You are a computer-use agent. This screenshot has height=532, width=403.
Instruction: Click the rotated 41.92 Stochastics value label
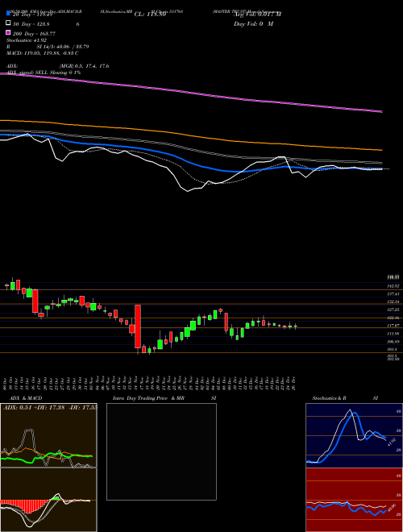point(391,443)
